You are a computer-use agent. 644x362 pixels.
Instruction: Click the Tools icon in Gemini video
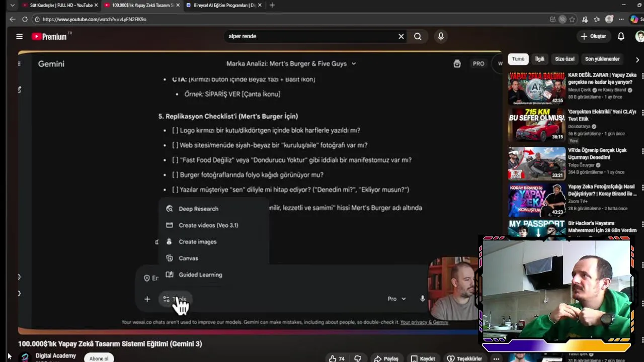coord(167,299)
